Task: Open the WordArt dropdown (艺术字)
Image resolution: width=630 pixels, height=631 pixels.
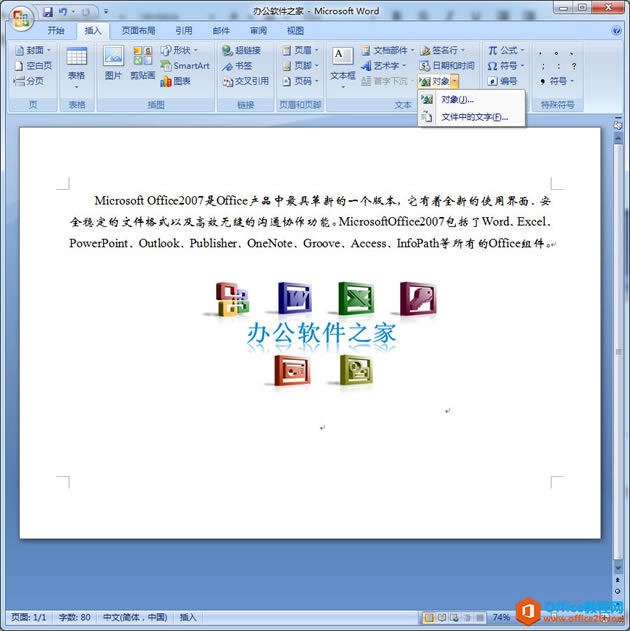Action: 384,66
